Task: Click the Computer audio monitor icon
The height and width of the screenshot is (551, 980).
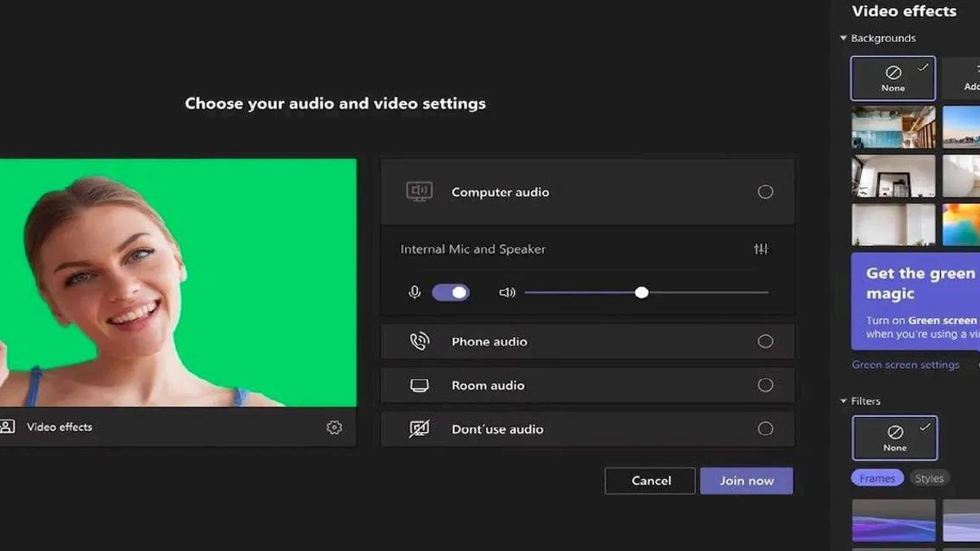Action: coord(419,192)
